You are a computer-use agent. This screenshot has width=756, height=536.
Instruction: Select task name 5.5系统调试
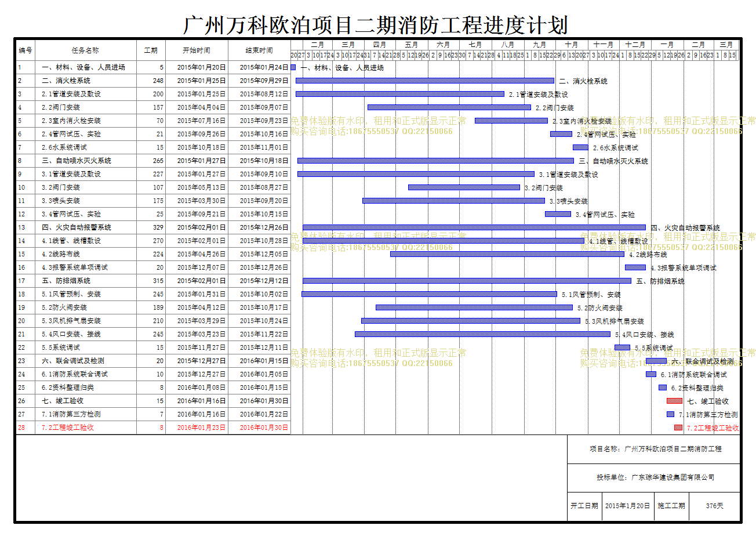(x=60, y=347)
